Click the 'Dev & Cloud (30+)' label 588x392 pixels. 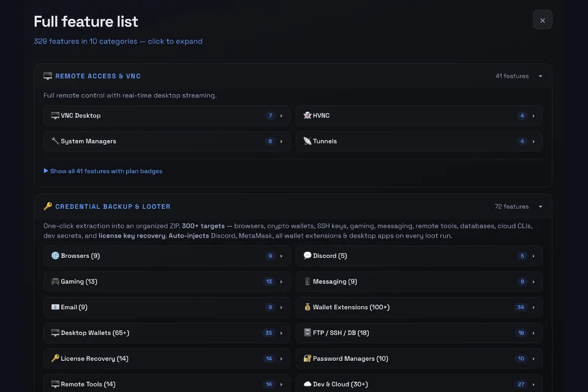[x=341, y=384]
